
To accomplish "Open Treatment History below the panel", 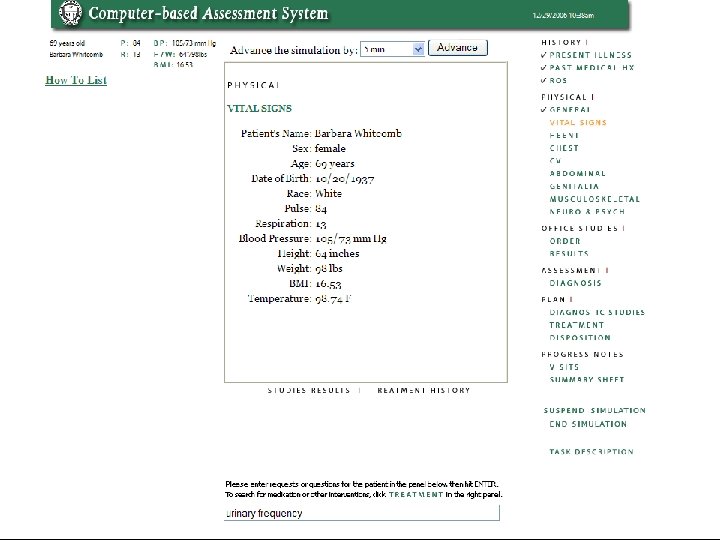I will [x=424, y=390].
